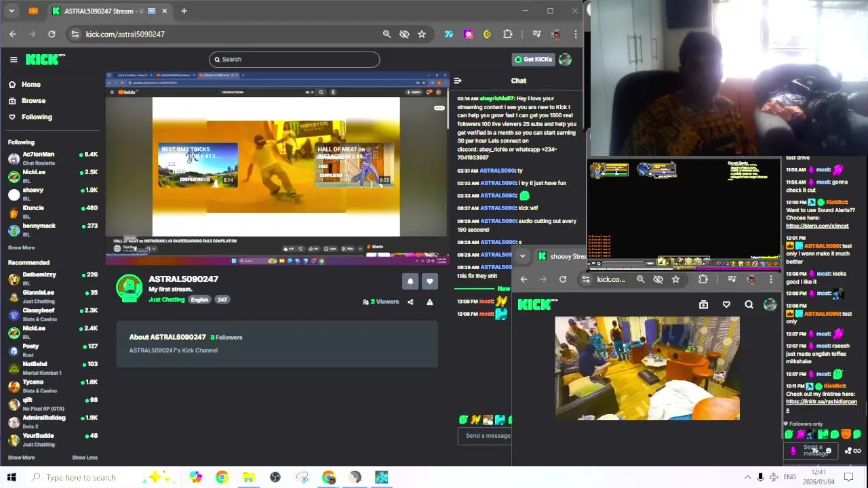Open the blerp.com link in shoovy chat
This screenshot has width=868, height=488.
tap(817, 226)
